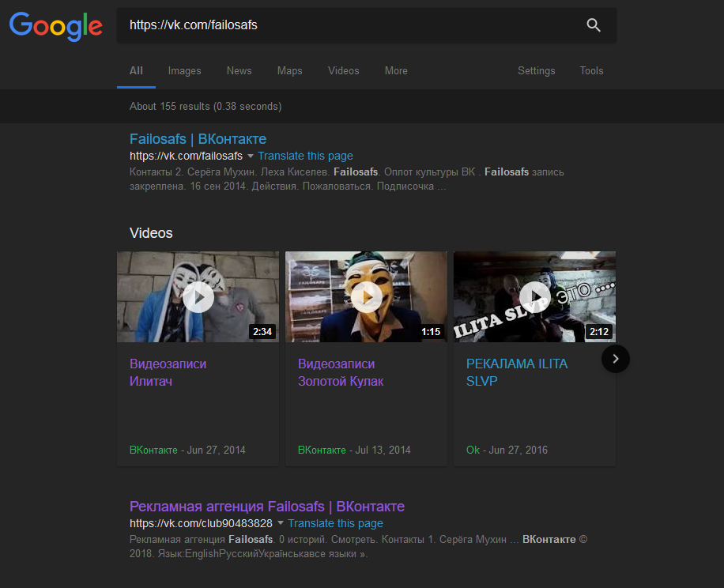Click ВКонтакте source dated Jun 27, 2014
The image size is (724, 588).
click(x=153, y=450)
